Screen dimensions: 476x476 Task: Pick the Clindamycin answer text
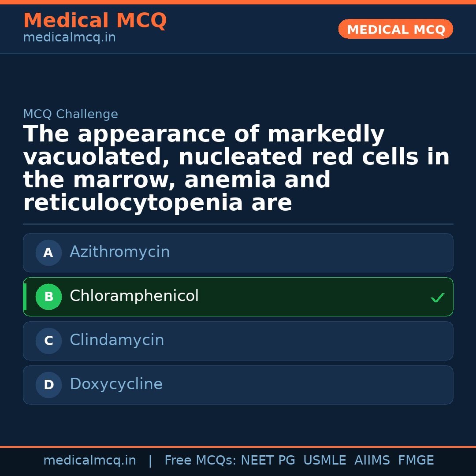click(x=117, y=340)
